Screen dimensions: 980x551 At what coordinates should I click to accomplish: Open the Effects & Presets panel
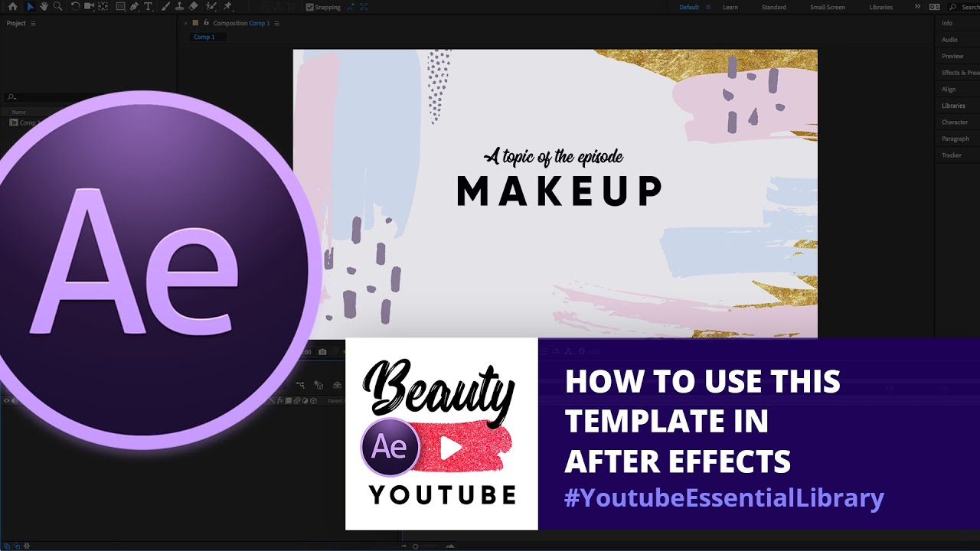960,73
